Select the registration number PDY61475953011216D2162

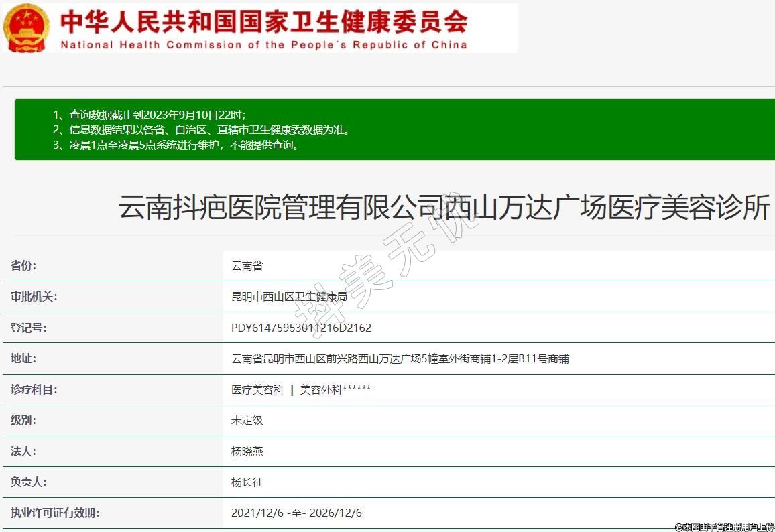pos(301,328)
